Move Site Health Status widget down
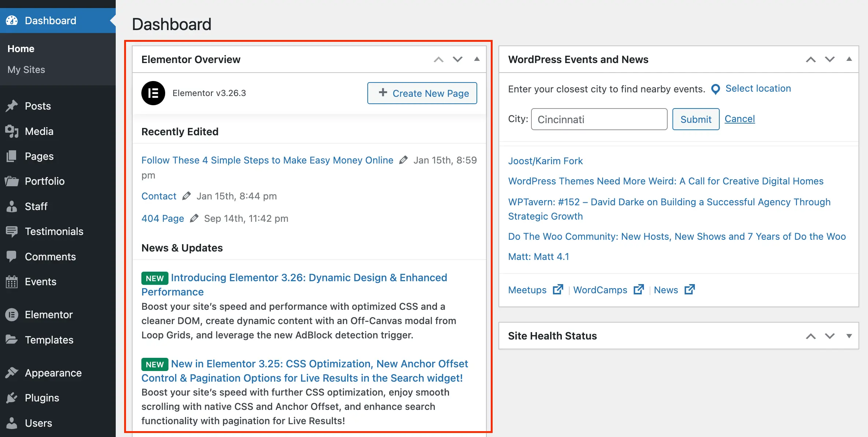This screenshot has height=437, width=868. [830, 336]
